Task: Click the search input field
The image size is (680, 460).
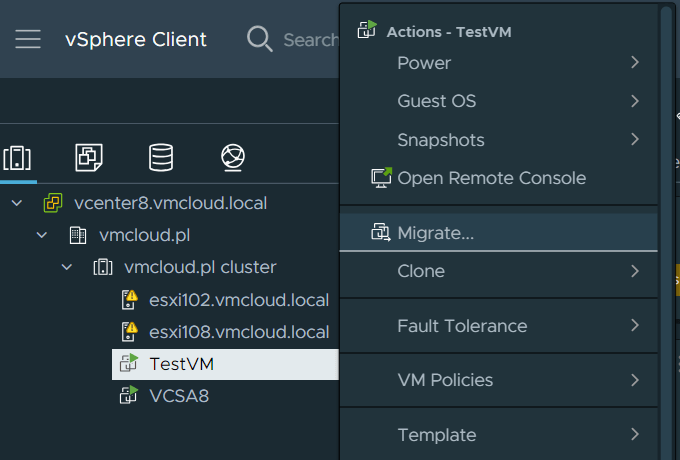Action: tap(310, 40)
